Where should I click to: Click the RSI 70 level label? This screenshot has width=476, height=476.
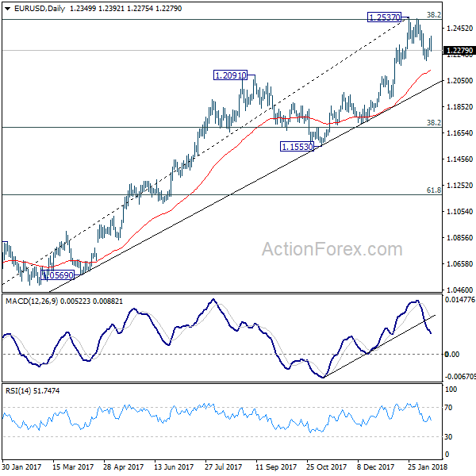click(448, 408)
